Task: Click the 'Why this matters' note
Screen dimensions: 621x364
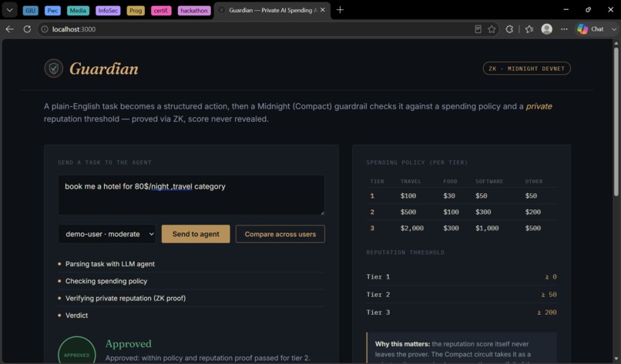Action: 462,349
